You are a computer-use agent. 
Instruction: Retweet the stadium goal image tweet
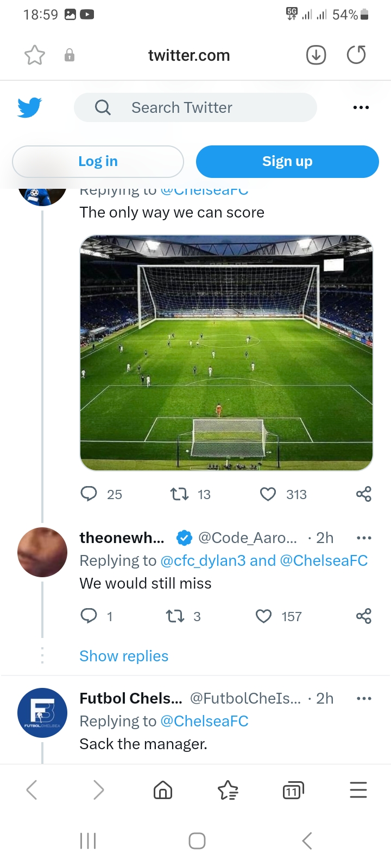click(x=179, y=494)
